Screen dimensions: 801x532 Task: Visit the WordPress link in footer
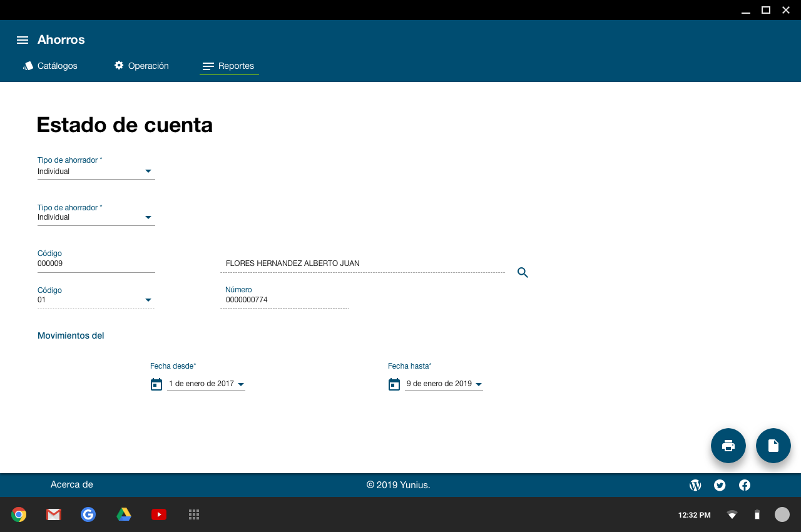695,485
